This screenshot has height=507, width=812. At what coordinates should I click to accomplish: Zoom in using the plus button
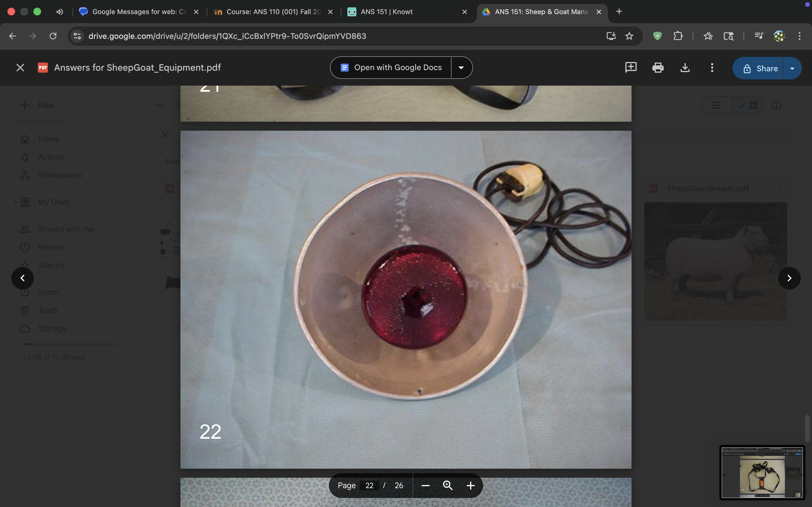tap(470, 486)
